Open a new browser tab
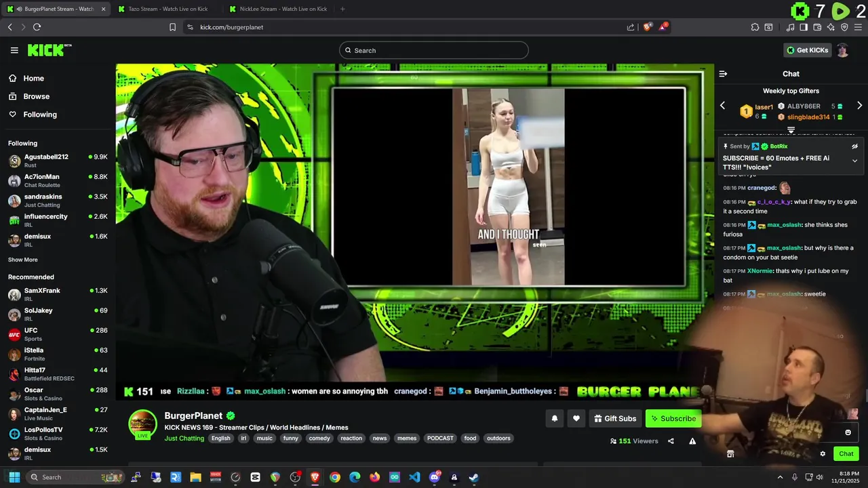Screen dimensions: 868x488 click(342, 9)
